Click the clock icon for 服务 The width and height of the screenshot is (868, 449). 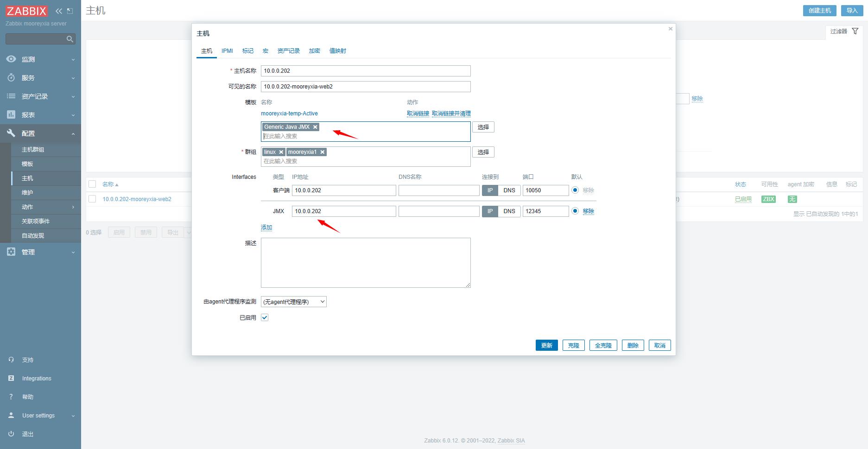[x=11, y=77]
